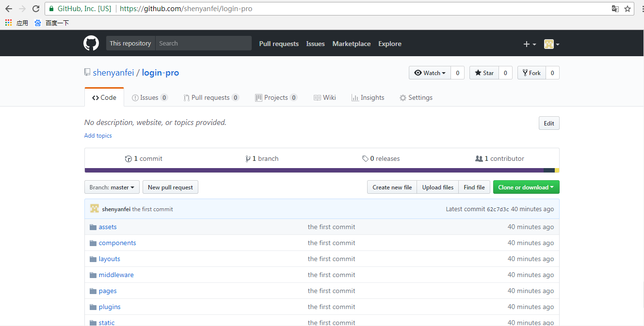Open the Pull requests repo tab
Screen dimensions: 644x326
tap(211, 97)
